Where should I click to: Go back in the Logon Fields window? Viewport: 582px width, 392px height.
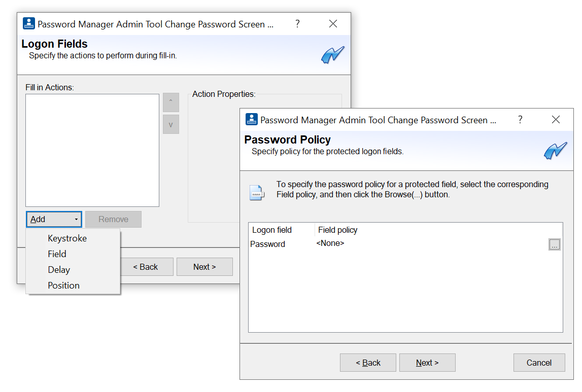(x=146, y=267)
